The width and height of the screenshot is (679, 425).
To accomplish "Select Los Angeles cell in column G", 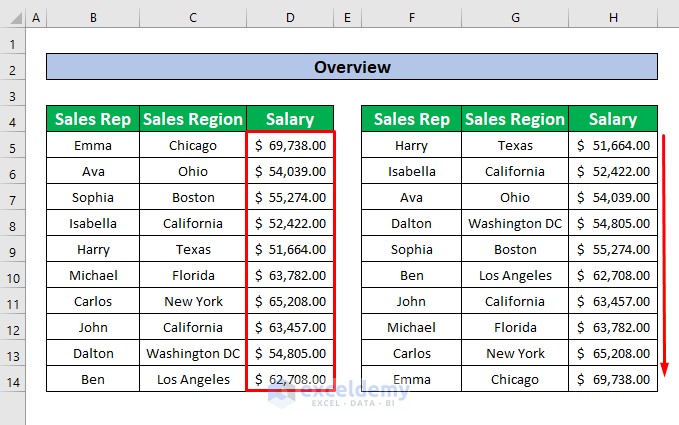I will coord(515,275).
